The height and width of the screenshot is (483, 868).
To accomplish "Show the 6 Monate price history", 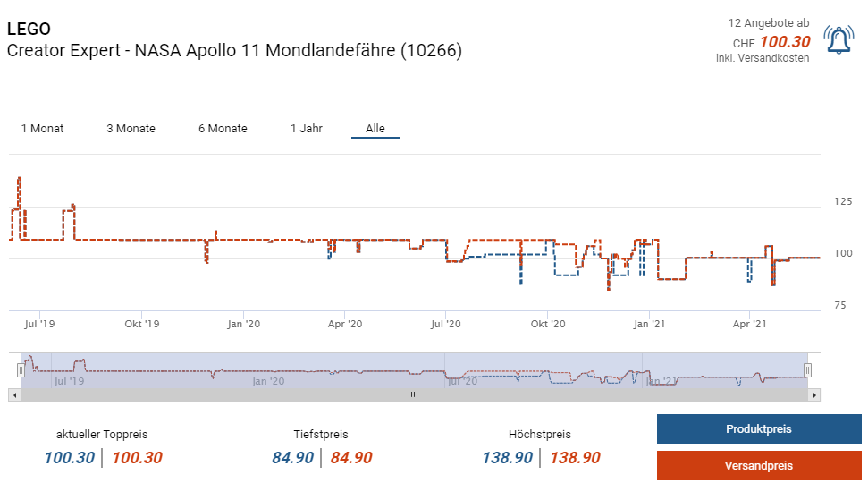I will click(x=223, y=129).
